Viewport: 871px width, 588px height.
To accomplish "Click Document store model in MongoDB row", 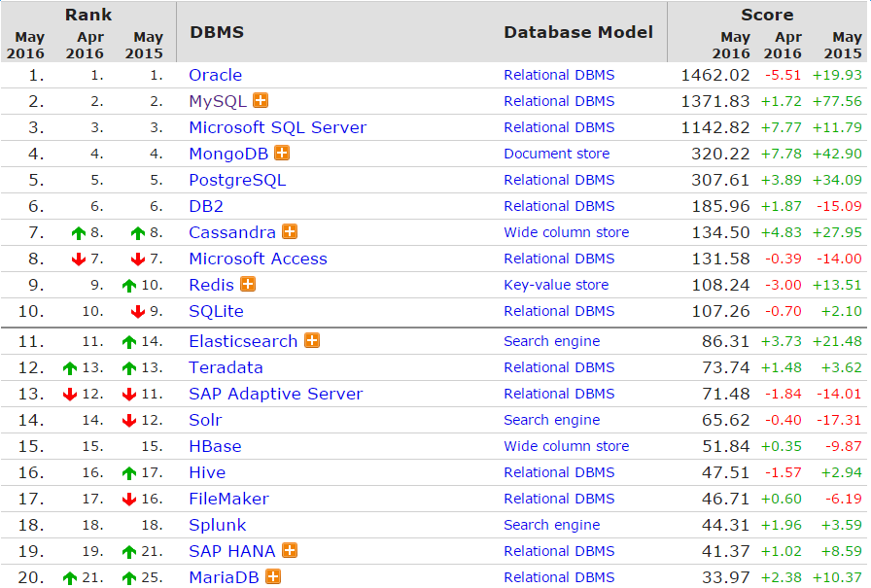I will click(557, 154).
